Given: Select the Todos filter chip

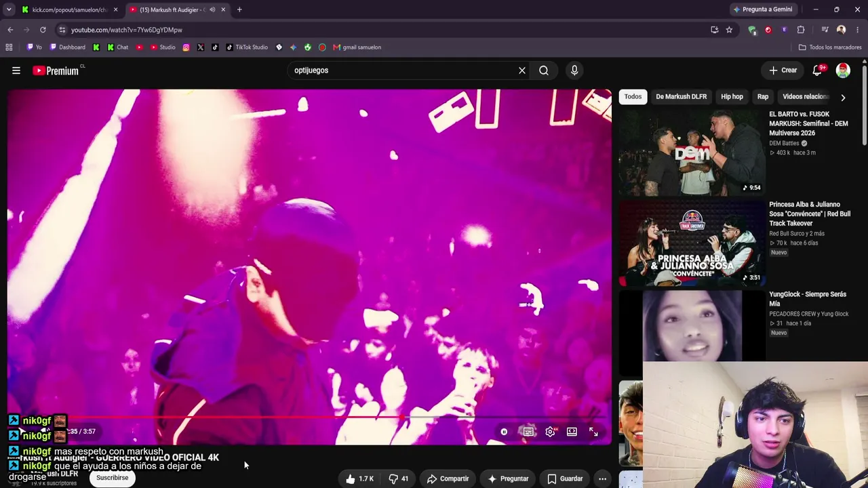Looking at the screenshot, I should (x=633, y=97).
